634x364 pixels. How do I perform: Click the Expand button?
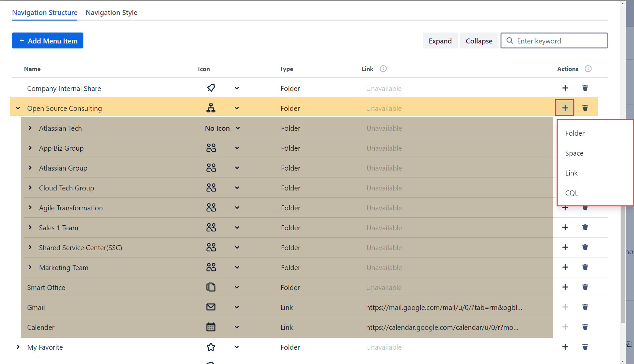pos(440,41)
